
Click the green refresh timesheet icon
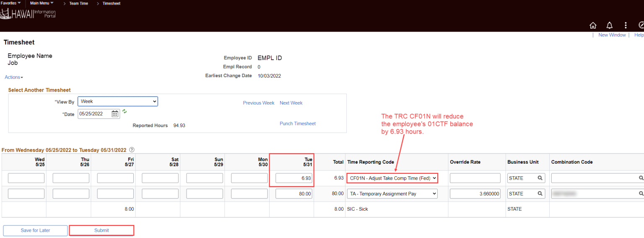coord(124,112)
